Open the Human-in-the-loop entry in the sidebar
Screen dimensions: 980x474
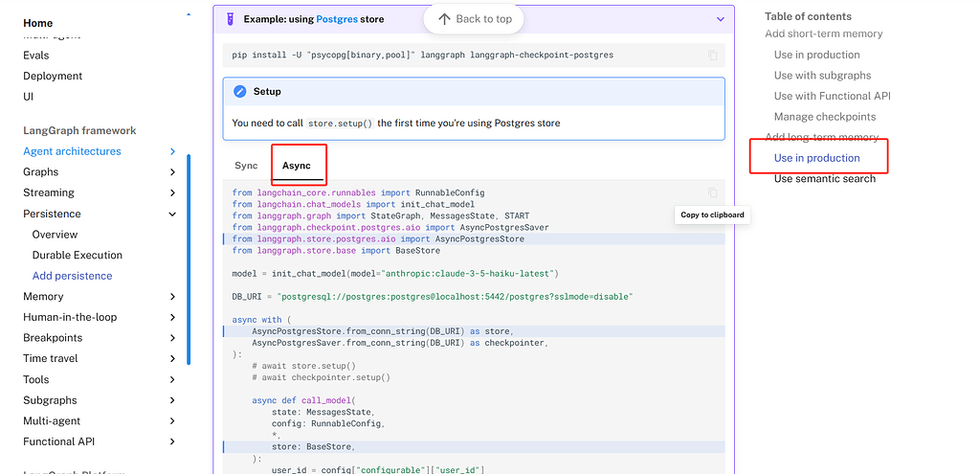click(70, 317)
